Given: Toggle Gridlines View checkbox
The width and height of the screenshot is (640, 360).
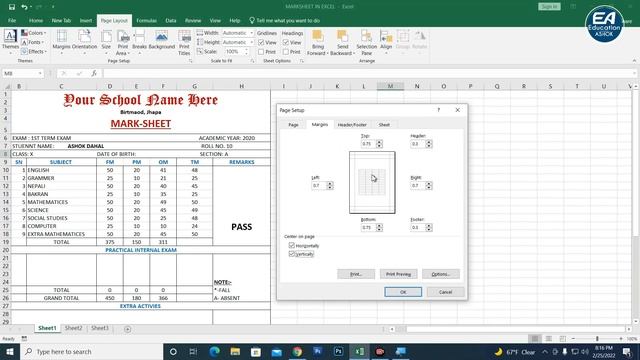Looking at the screenshot, I should [x=261, y=42].
